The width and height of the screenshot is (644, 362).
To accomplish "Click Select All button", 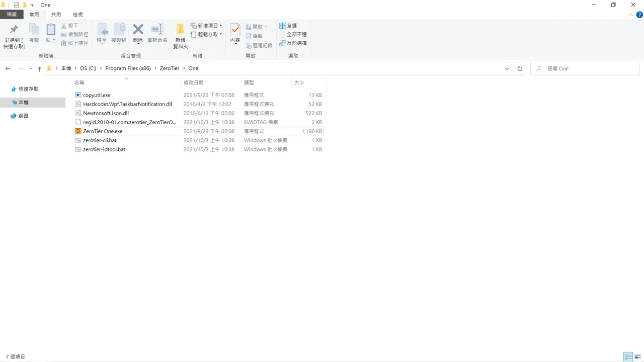I will click(288, 26).
